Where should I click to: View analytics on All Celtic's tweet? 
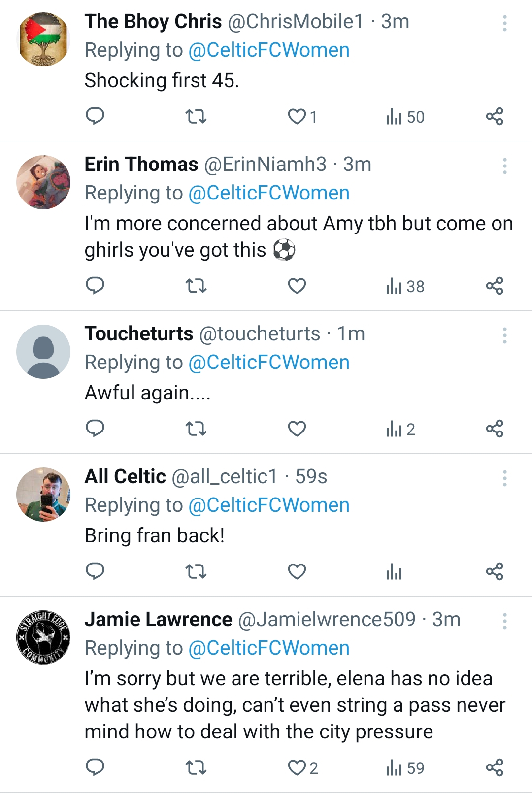click(x=394, y=571)
